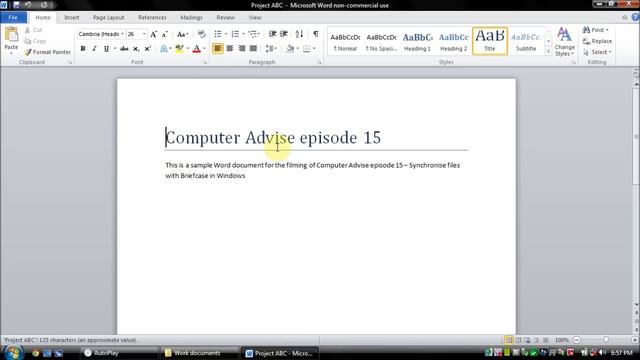Open the Font dialog launcher
This screenshot has width=640, height=360.
tap(205, 62)
